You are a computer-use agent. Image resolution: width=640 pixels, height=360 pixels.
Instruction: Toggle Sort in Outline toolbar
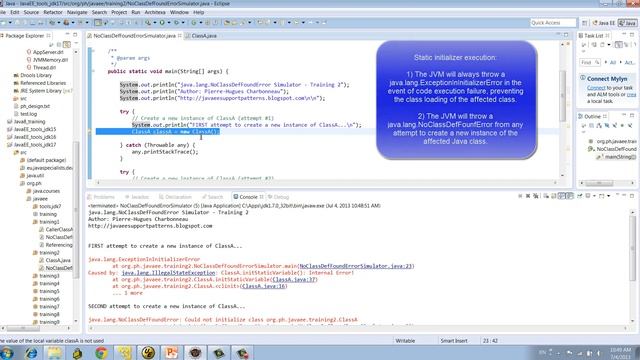pyautogui.click(x=599, y=126)
